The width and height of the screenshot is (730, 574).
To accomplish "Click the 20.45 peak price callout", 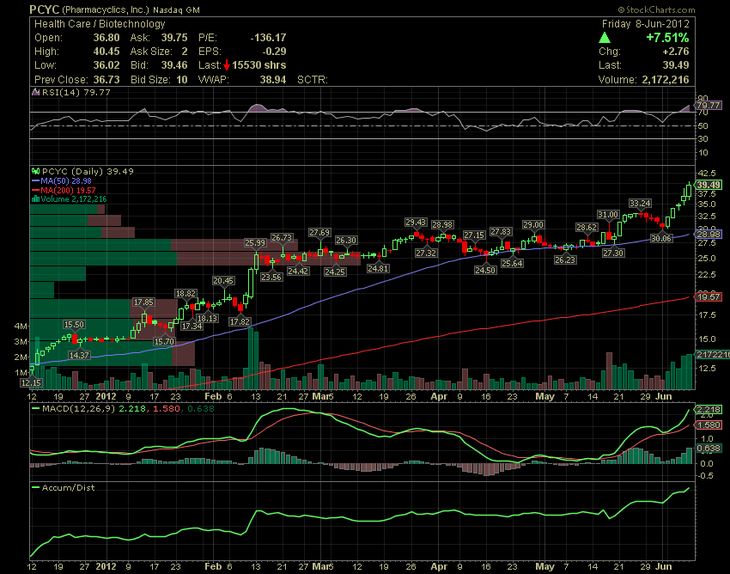I will coord(223,281).
